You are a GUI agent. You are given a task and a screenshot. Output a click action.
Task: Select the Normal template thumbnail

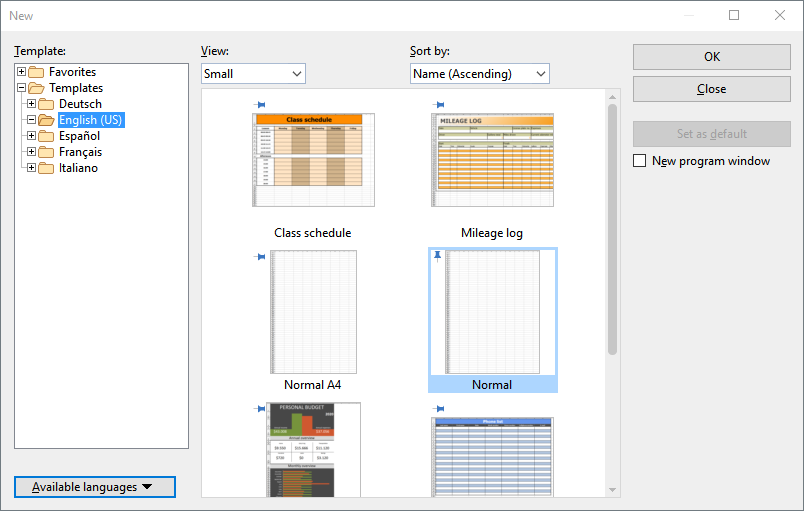(492, 312)
